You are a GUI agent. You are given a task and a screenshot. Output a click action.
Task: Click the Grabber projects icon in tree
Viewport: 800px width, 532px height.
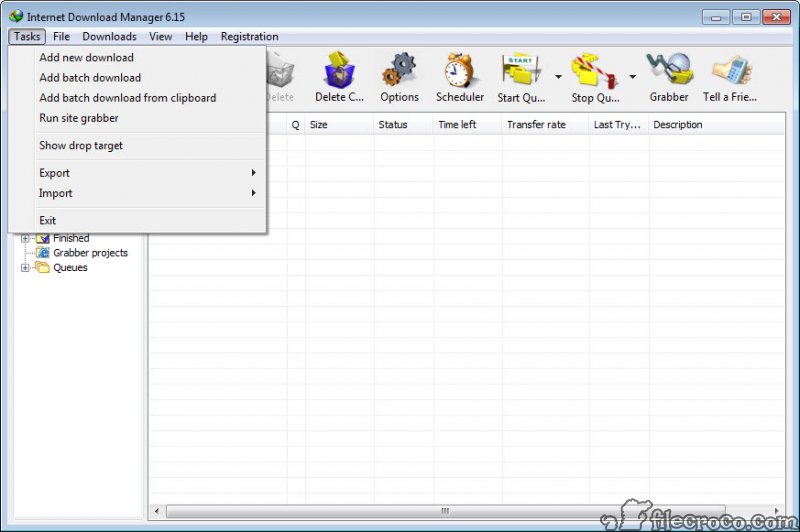pyautogui.click(x=43, y=252)
